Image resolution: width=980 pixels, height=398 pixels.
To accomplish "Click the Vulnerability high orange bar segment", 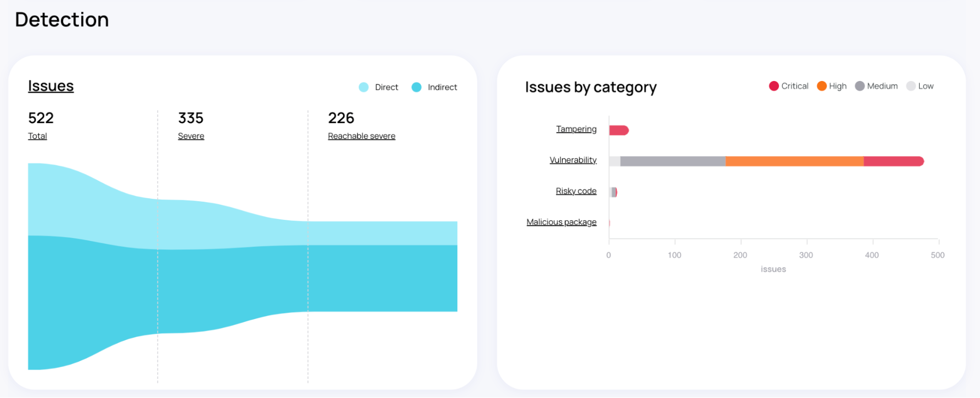I will point(794,161).
